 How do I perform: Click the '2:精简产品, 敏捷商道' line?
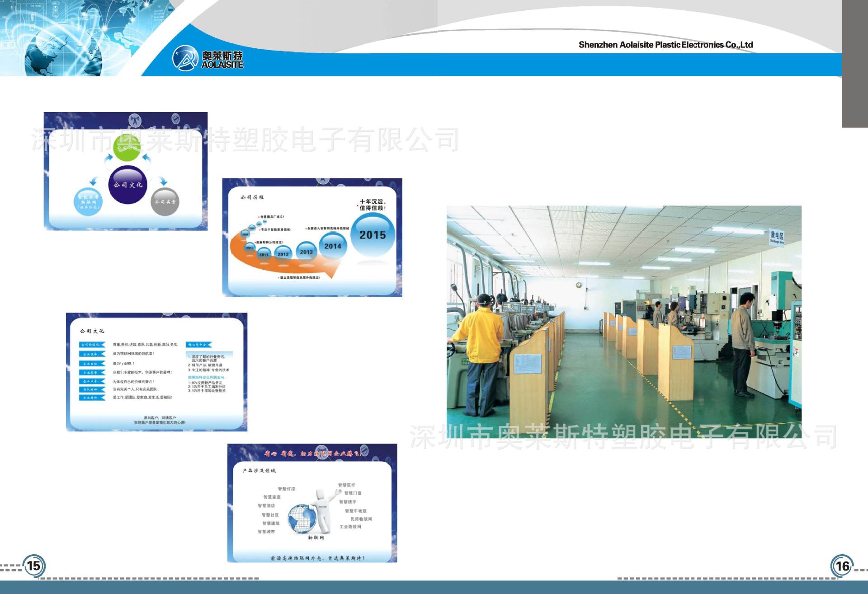205,365
